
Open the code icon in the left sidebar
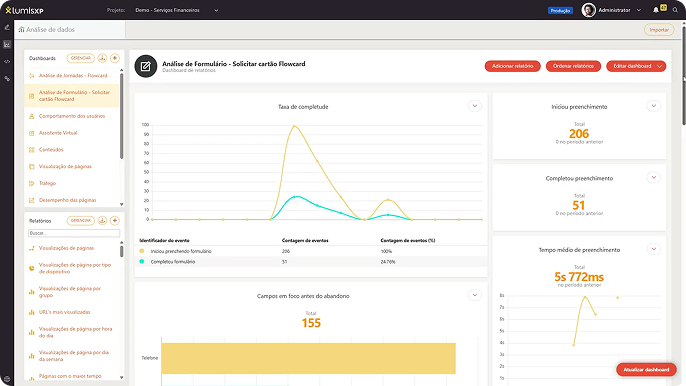point(7,61)
